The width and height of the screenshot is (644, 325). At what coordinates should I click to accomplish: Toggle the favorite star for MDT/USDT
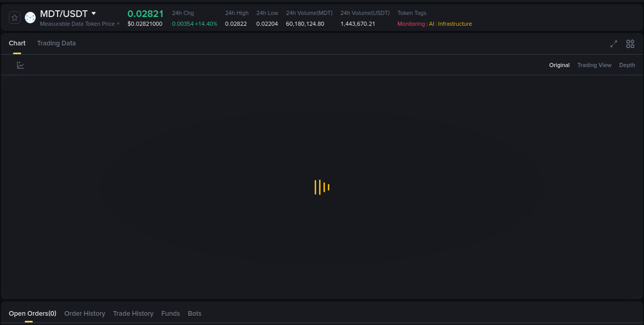point(14,17)
